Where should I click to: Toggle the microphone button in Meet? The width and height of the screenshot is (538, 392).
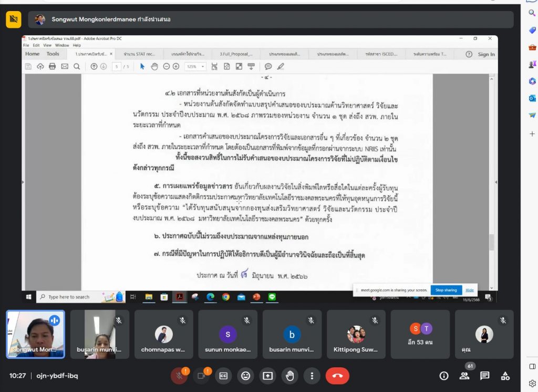(x=179, y=376)
